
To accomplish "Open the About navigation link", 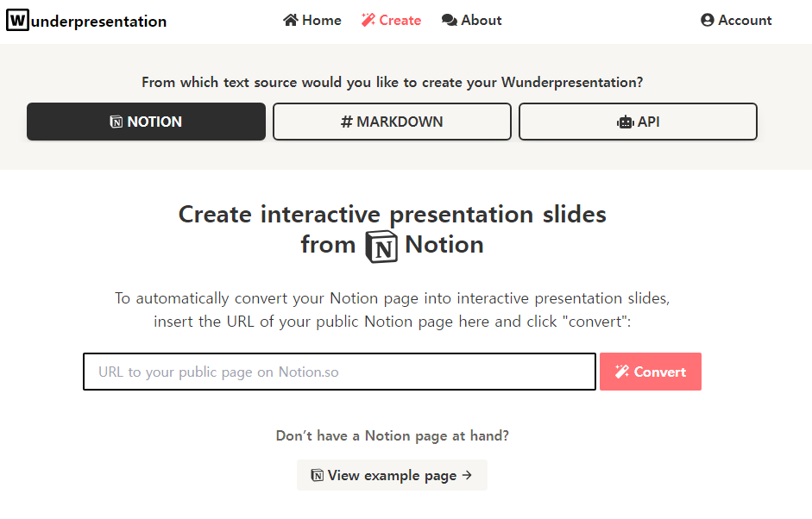I will click(x=471, y=20).
